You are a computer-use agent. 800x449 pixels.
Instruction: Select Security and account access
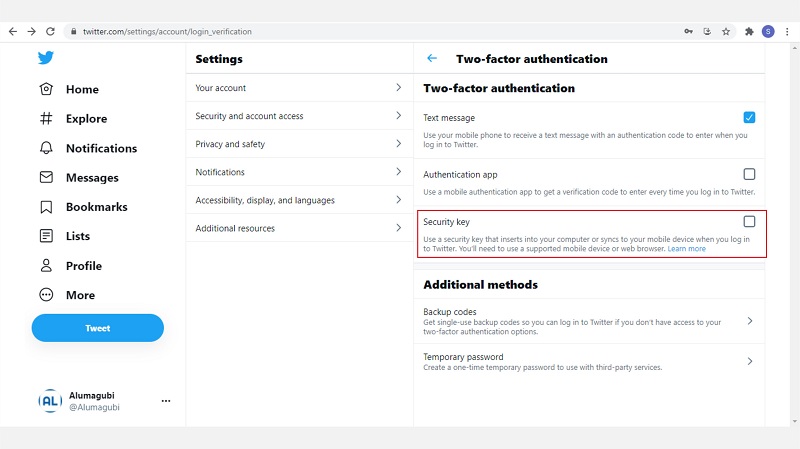pos(298,116)
